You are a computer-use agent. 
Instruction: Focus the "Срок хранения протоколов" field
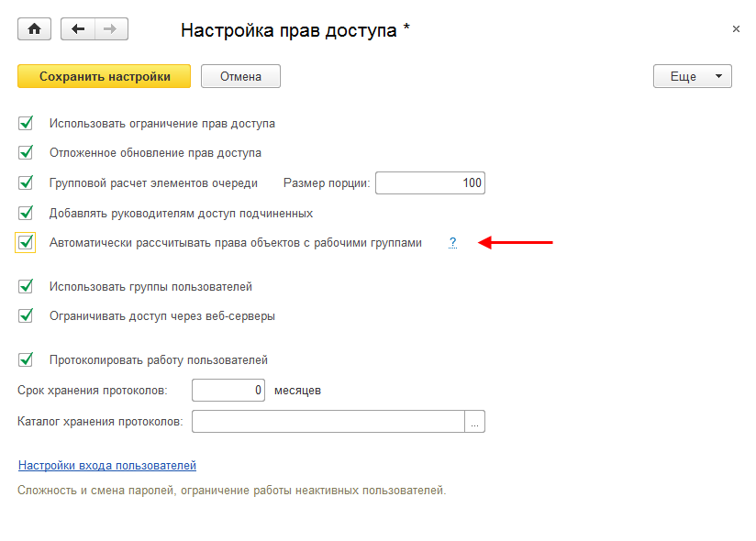click(x=228, y=391)
